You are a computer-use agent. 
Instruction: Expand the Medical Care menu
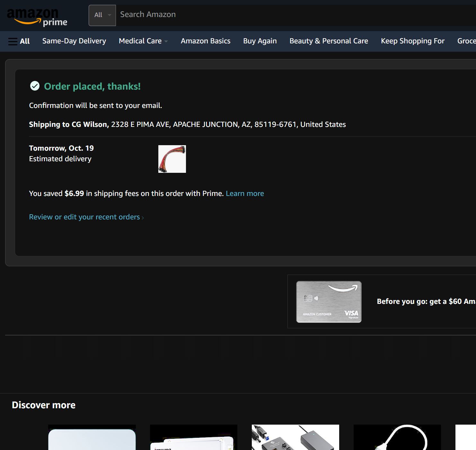click(x=143, y=41)
